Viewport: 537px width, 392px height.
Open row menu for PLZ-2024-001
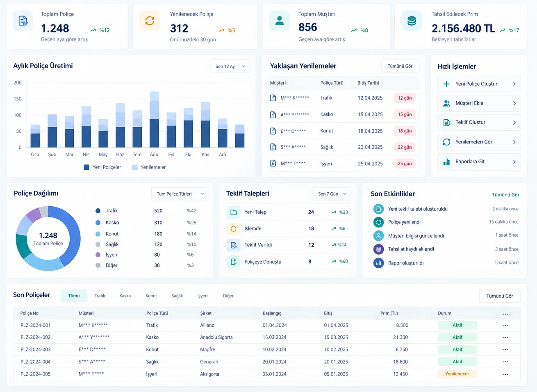click(505, 326)
